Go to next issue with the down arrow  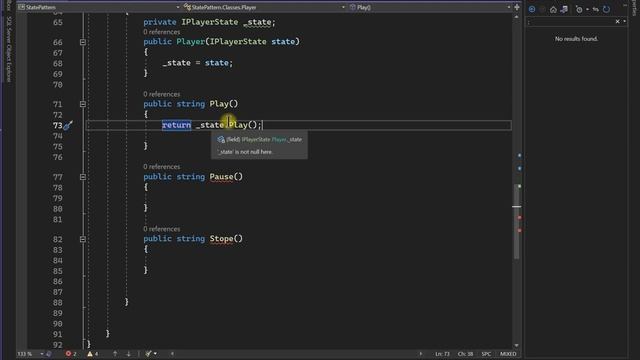tap(129, 354)
